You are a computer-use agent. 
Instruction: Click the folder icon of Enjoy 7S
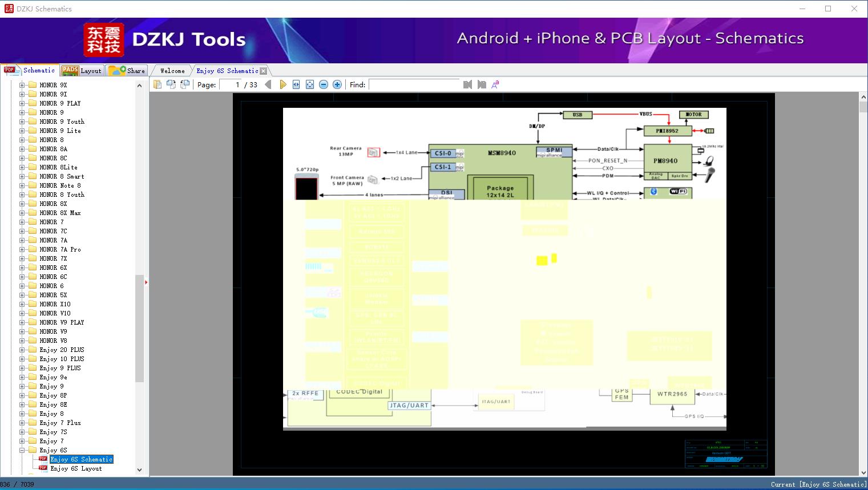(33, 432)
